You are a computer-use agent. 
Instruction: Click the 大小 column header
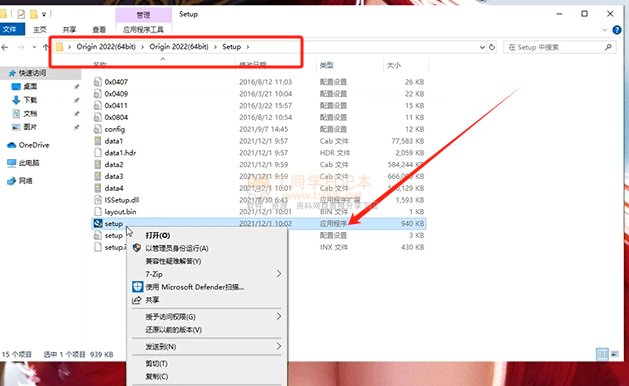[394, 65]
